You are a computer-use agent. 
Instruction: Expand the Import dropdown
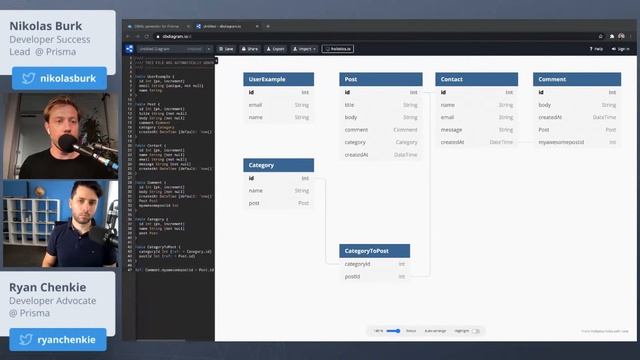point(304,49)
